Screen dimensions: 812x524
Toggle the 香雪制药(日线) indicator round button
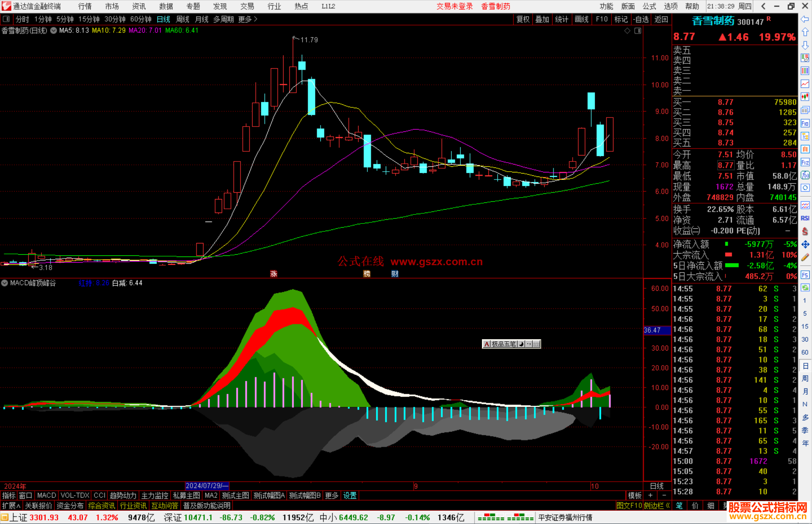click(x=54, y=30)
